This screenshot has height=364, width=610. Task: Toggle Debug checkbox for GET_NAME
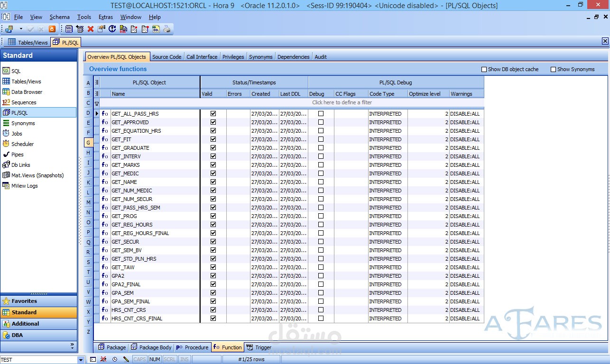tap(321, 182)
